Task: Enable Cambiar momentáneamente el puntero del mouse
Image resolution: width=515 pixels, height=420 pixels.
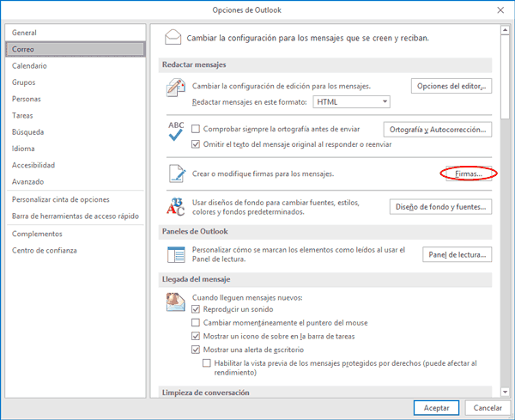Action: tap(196, 323)
